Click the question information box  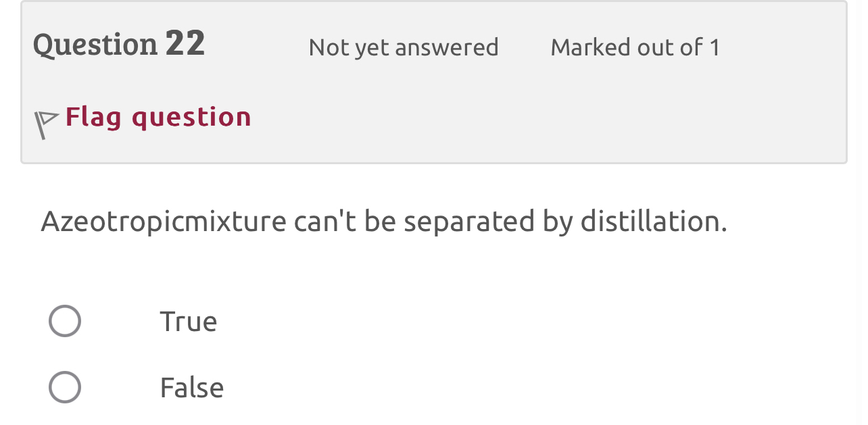point(434,81)
